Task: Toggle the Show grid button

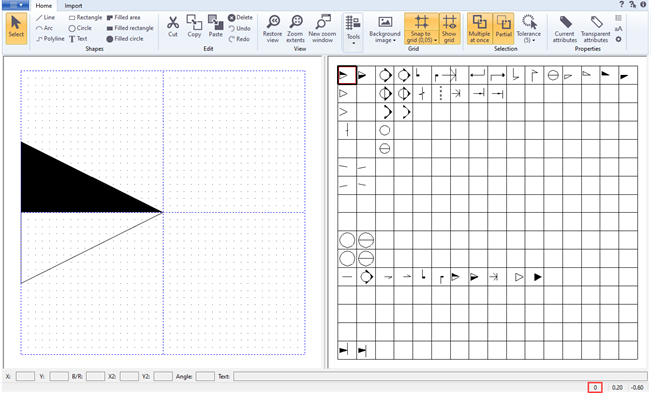Action: [x=449, y=28]
